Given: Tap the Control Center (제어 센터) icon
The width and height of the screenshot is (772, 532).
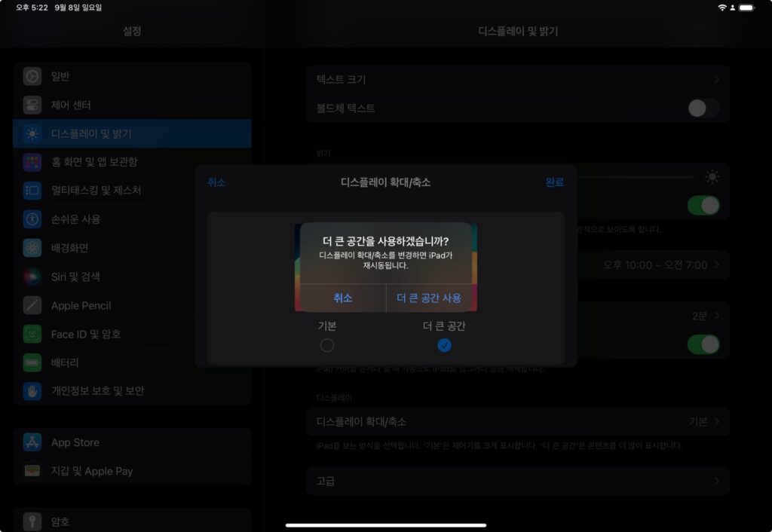Looking at the screenshot, I should point(32,105).
